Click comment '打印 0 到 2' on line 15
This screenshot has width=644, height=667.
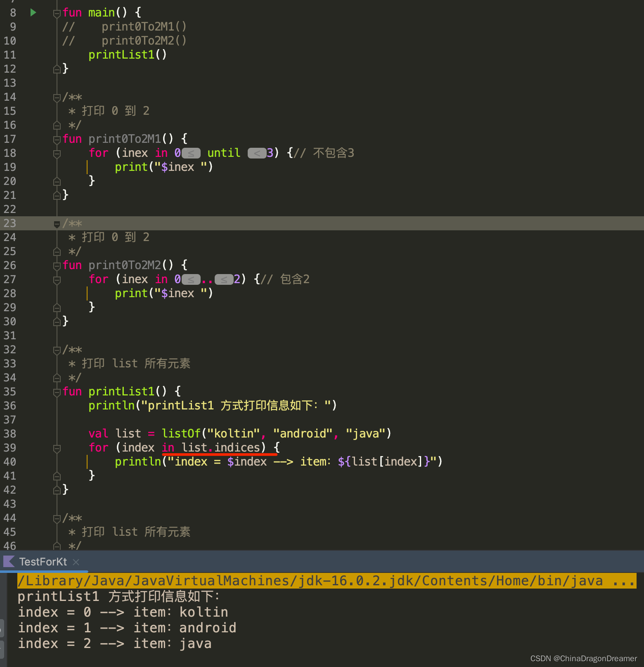tap(116, 111)
